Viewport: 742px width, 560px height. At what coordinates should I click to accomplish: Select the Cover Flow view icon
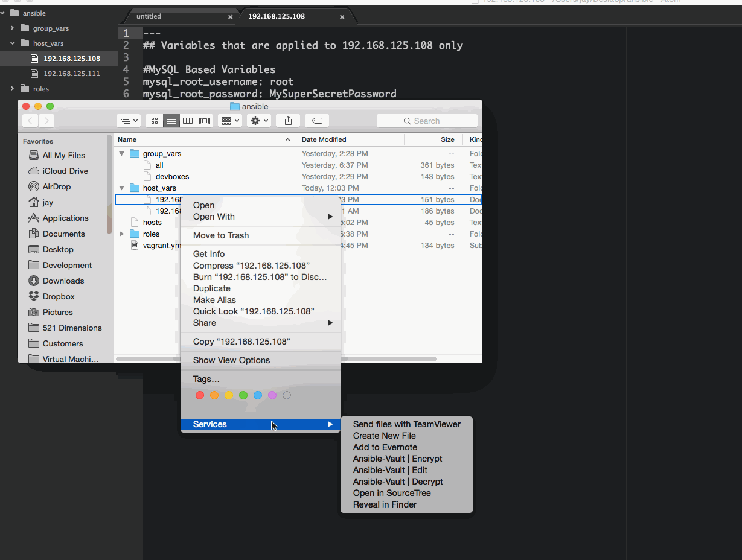(204, 120)
